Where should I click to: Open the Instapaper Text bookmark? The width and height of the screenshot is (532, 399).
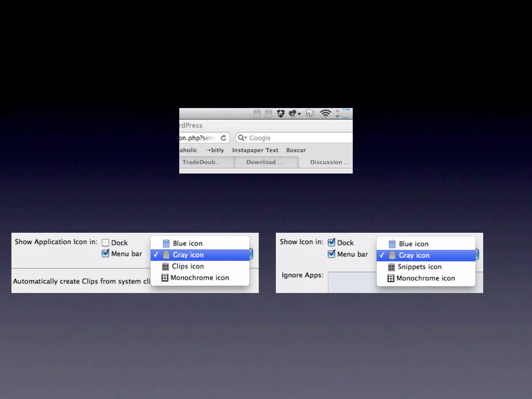(255, 150)
